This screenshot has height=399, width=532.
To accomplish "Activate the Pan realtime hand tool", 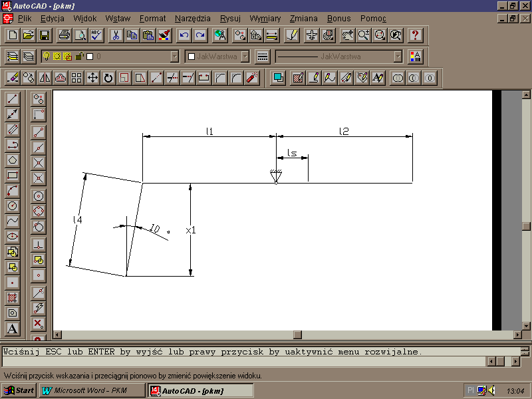I will click(347, 35).
